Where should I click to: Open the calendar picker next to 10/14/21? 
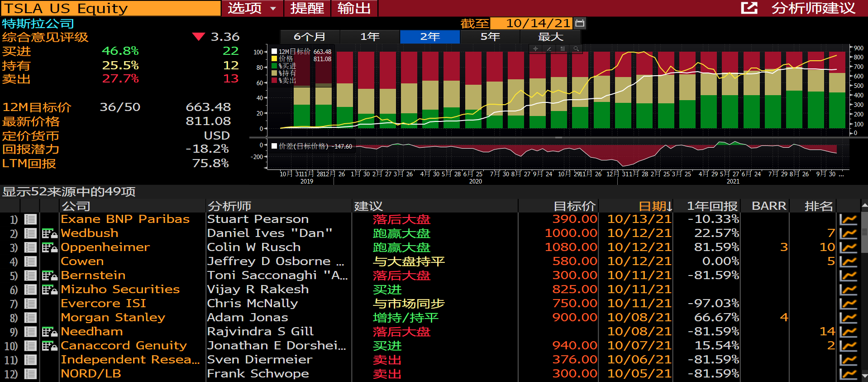pyautogui.click(x=580, y=23)
